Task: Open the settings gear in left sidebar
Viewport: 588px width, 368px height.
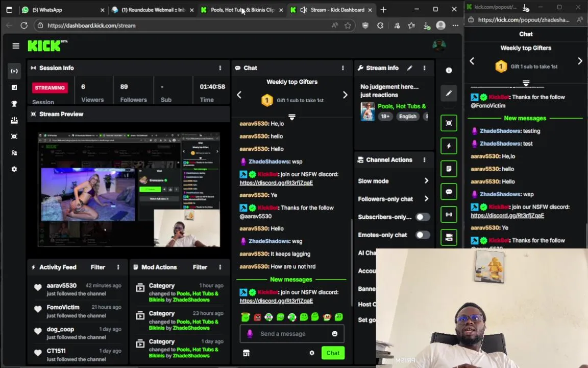Action: pos(14,169)
